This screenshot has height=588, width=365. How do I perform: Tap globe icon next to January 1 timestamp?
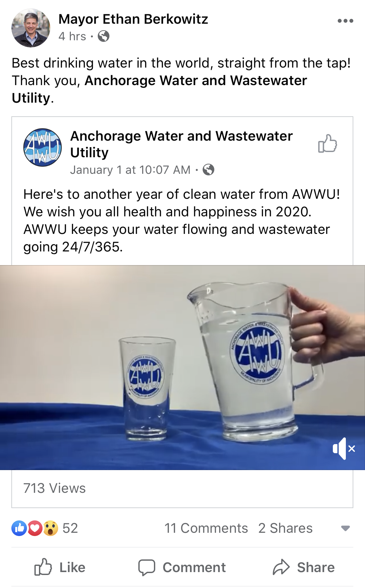coord(208,170)
